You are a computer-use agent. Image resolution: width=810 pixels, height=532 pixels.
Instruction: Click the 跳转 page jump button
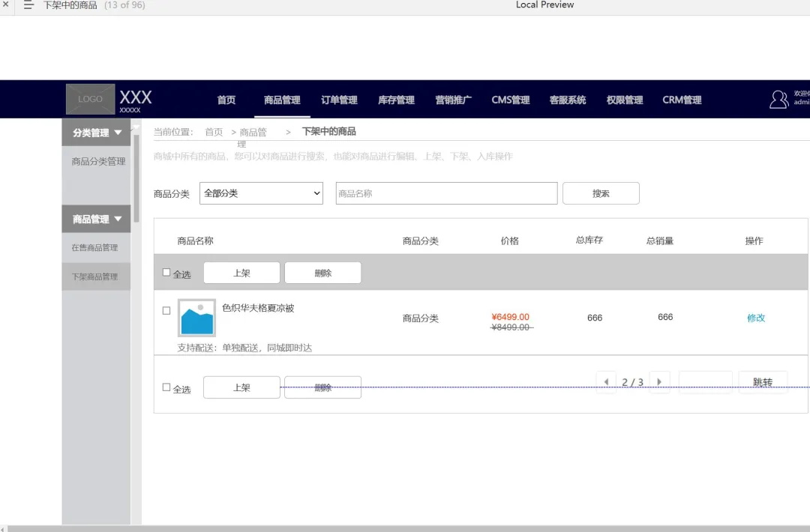763,382
